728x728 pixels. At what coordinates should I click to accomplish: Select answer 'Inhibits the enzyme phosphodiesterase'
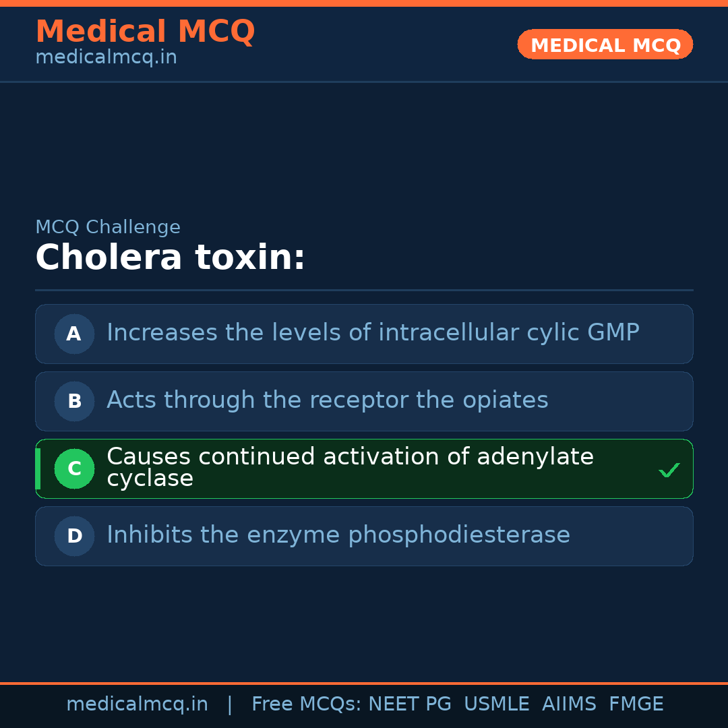338,535
